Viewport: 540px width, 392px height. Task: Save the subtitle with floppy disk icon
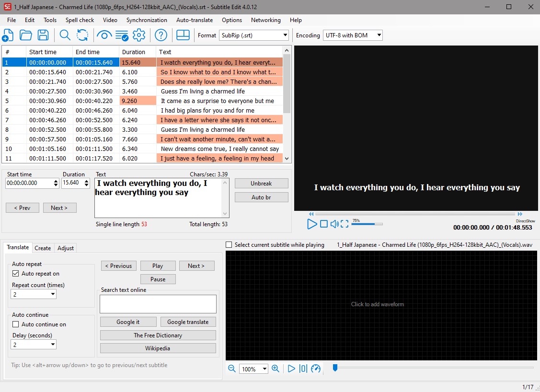(43, 35)
